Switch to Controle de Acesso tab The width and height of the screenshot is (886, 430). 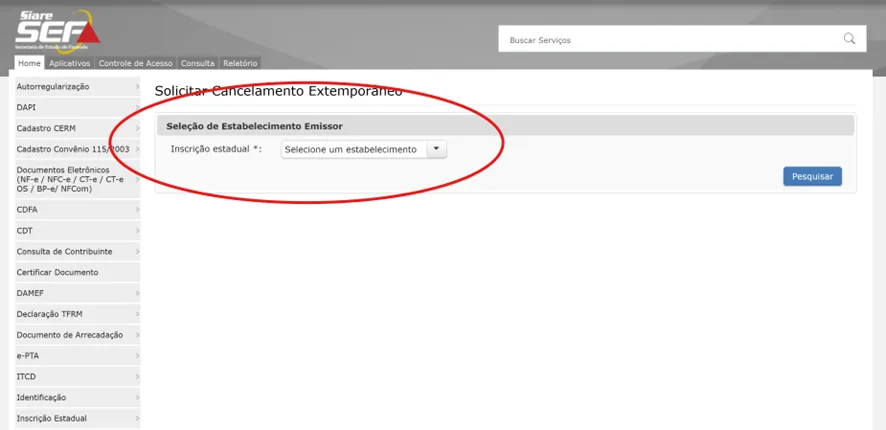click(x=136, y=63)
